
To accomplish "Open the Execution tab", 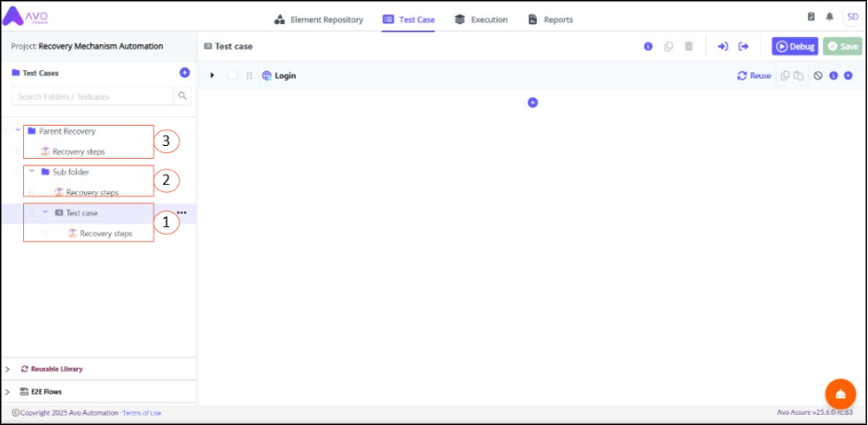I will point(481,19).
